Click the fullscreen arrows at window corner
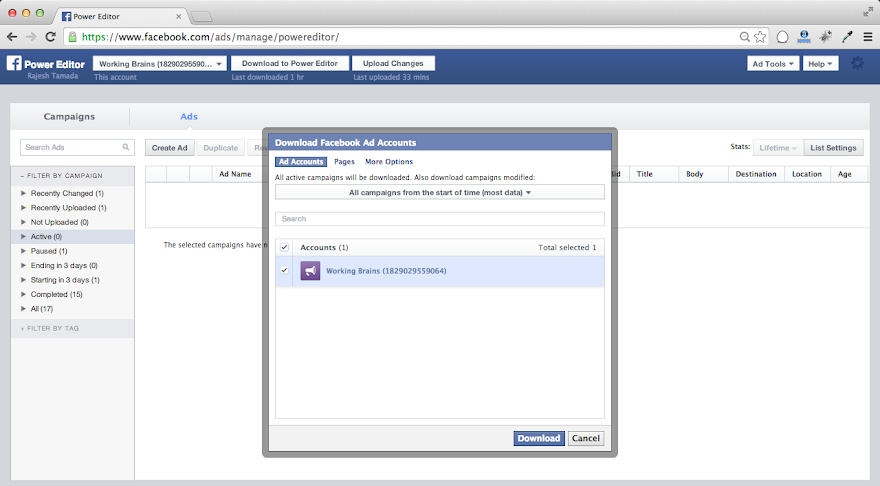 [x=868, y=12]
